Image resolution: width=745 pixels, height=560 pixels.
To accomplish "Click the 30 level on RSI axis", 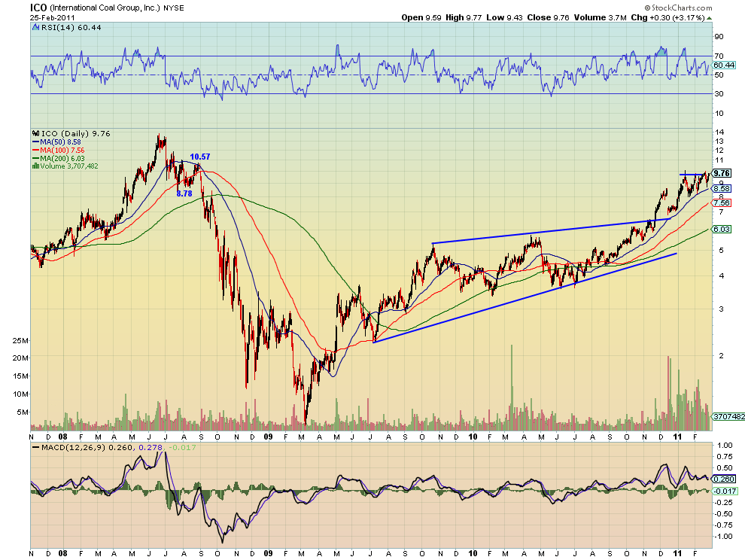I will [x=719, y=93].
